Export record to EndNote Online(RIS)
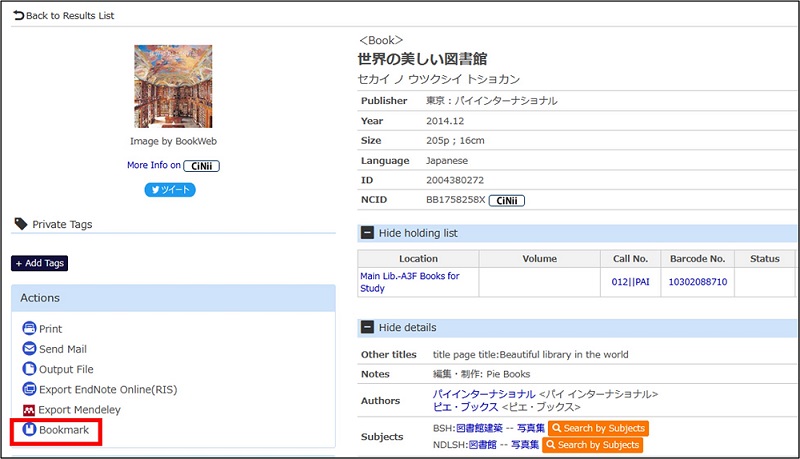800x459 pixels. [x=108, y=390]
